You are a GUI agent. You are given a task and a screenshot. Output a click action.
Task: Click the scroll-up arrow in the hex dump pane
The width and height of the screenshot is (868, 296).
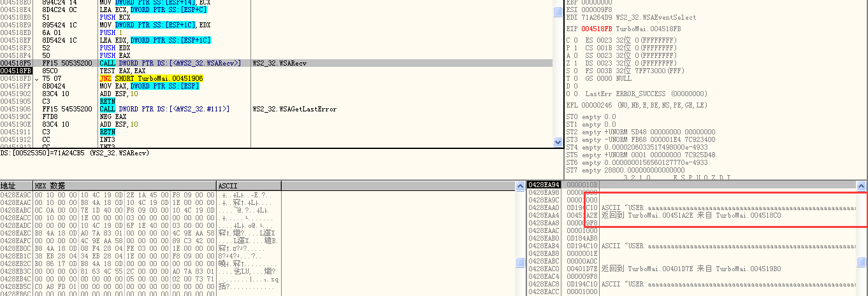[520, 185]
